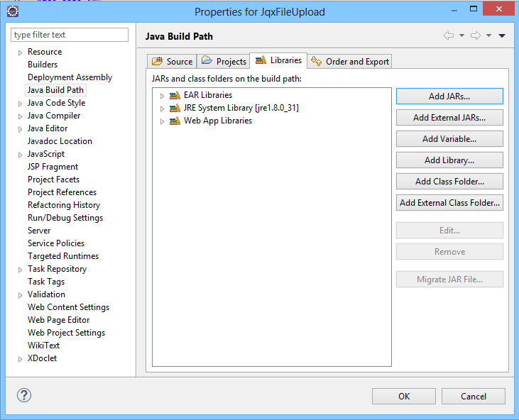519x420 pixels.
Task: Open the view menu black triangle icon
Action: pos(502,35)
